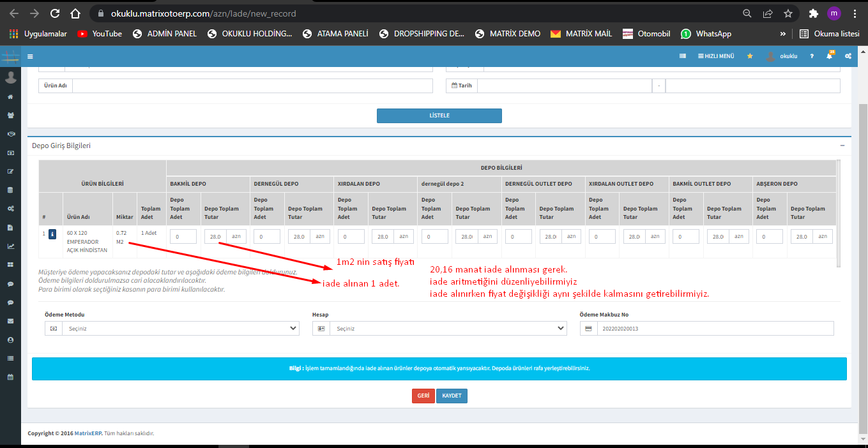Click the red GERİ button
868x448 pixels.
[x=423, y=396]
